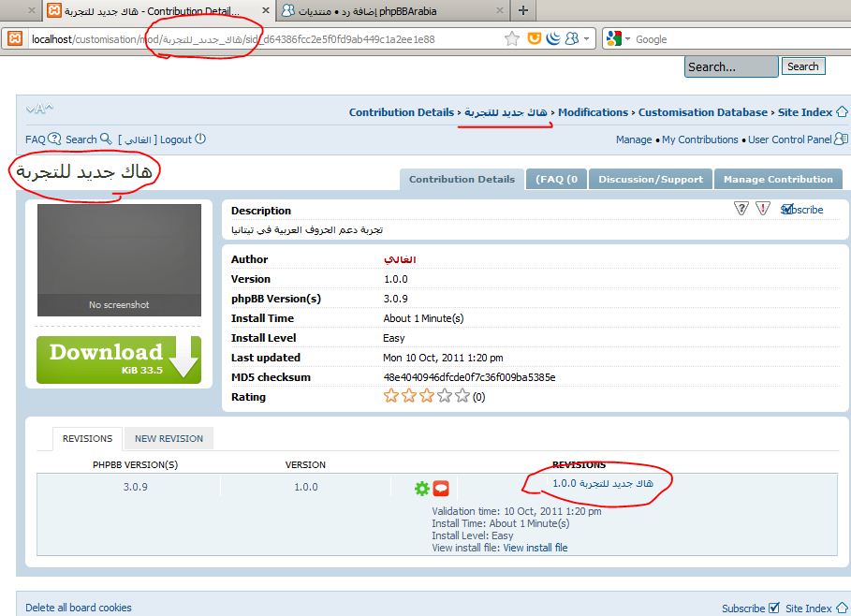
Task: Click the bookmark star in the address bar
Action: pyautogui.click(x=512, y=39)
